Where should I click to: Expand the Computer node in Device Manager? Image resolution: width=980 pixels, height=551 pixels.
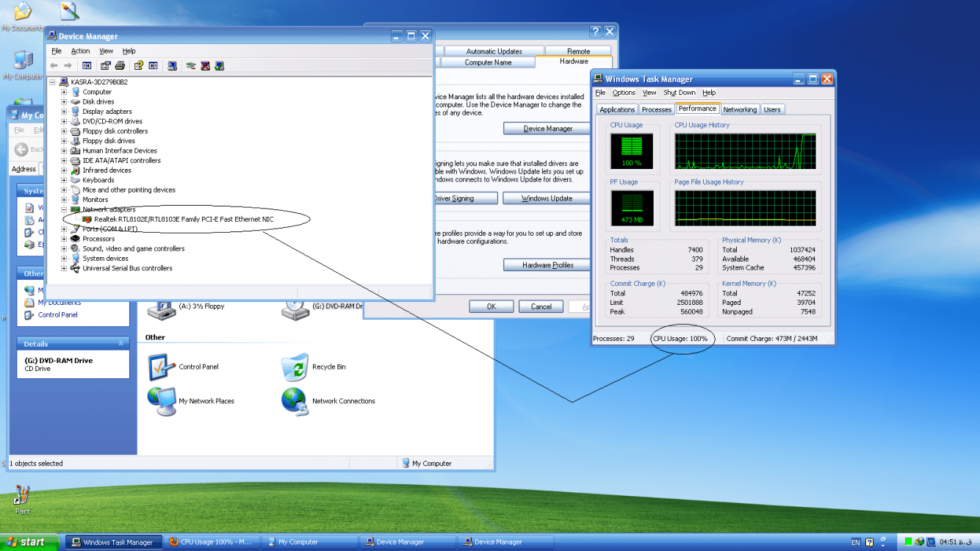click(64, 92)
